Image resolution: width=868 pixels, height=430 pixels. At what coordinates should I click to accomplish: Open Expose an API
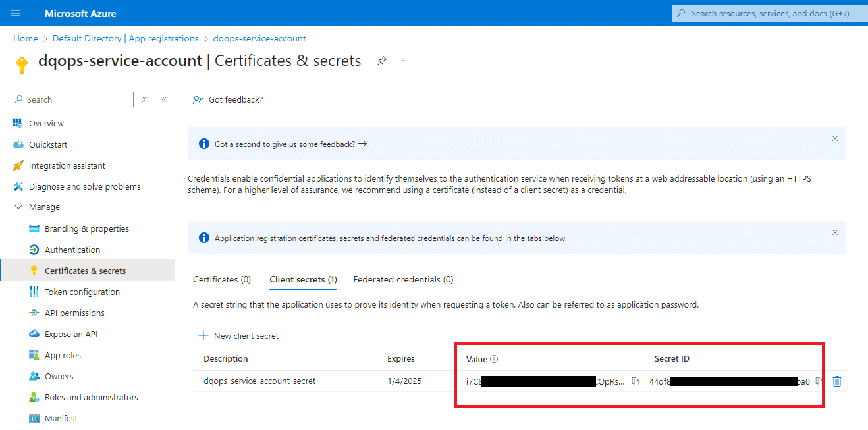[71, 334]
